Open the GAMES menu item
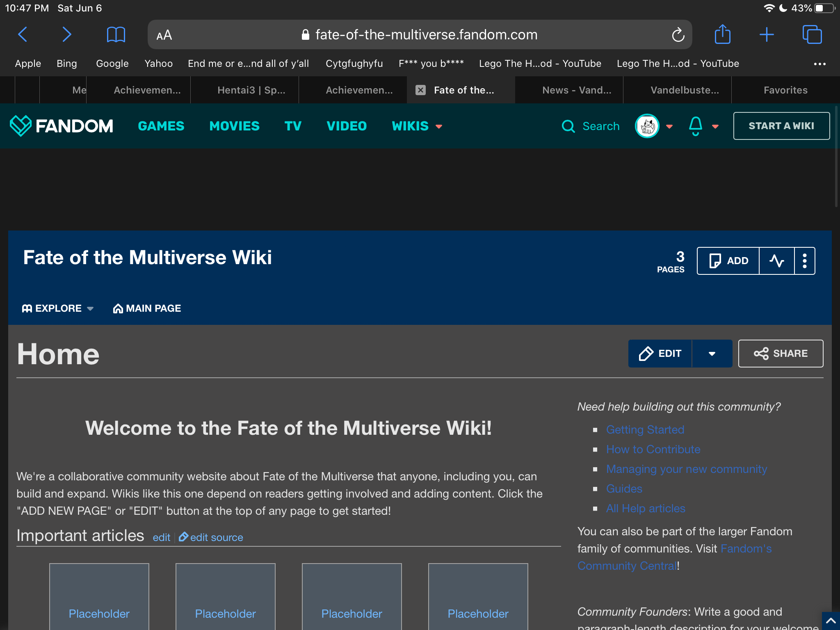 (161, 126)
